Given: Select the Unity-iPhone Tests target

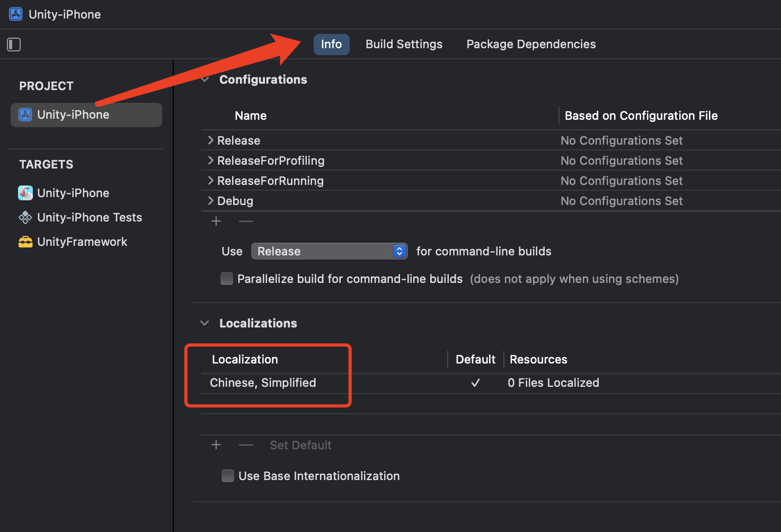Looking at the screenshot, I should [81, 217].
